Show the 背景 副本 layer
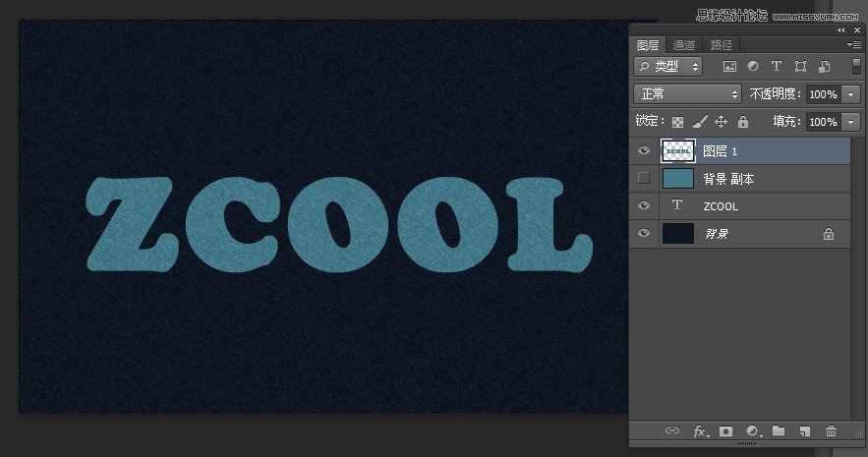This screenshot has width=868, height=457. [643, 178]
